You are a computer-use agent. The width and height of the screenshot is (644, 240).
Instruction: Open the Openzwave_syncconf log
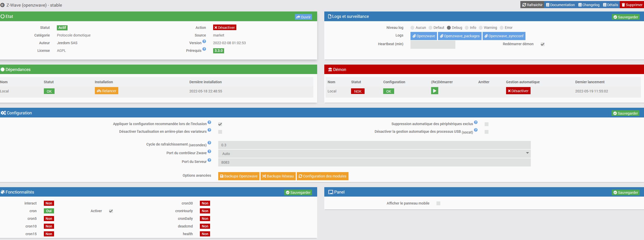[504, 36]
